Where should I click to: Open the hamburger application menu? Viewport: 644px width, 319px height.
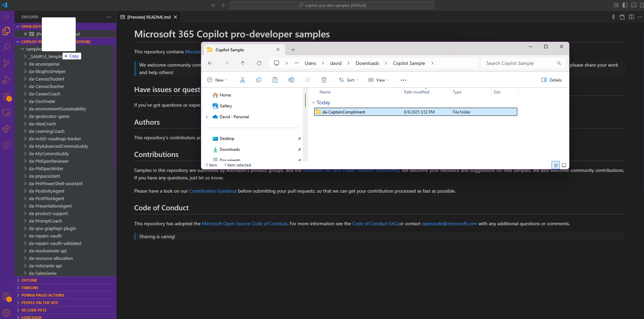pyautogui.click(x=6, y=17)
